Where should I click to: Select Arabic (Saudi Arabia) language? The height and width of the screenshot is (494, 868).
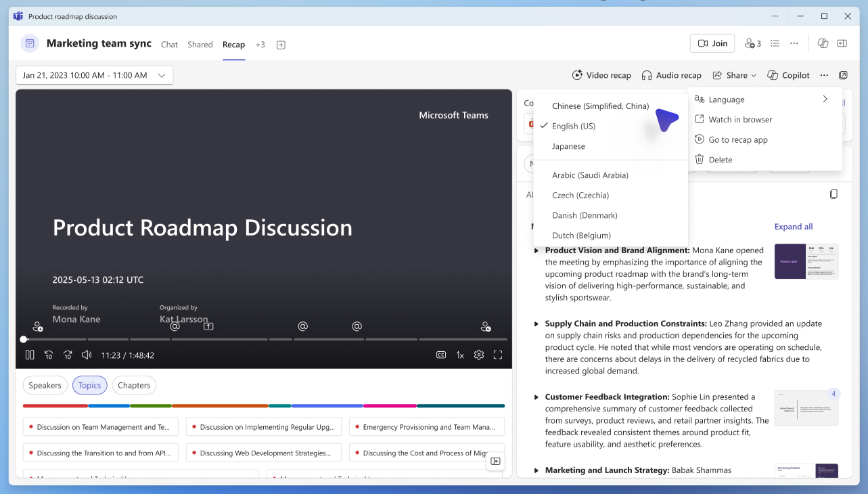click(x=611, y=175)
